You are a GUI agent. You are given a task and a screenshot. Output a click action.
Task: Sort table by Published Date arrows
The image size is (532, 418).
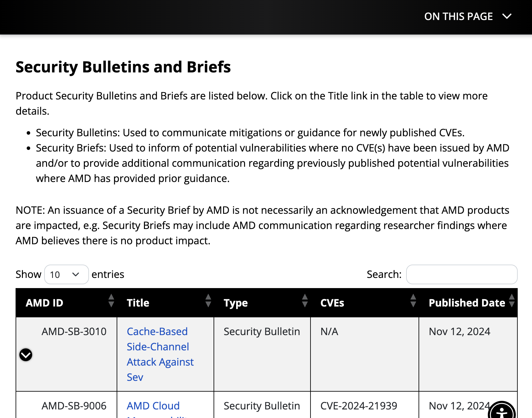512,300
